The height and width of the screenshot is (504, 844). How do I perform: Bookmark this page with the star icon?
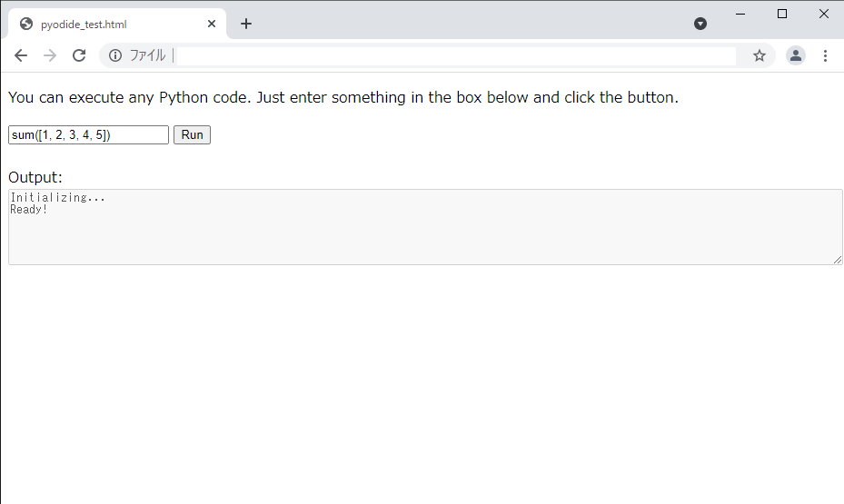click(x=759, y=55)
